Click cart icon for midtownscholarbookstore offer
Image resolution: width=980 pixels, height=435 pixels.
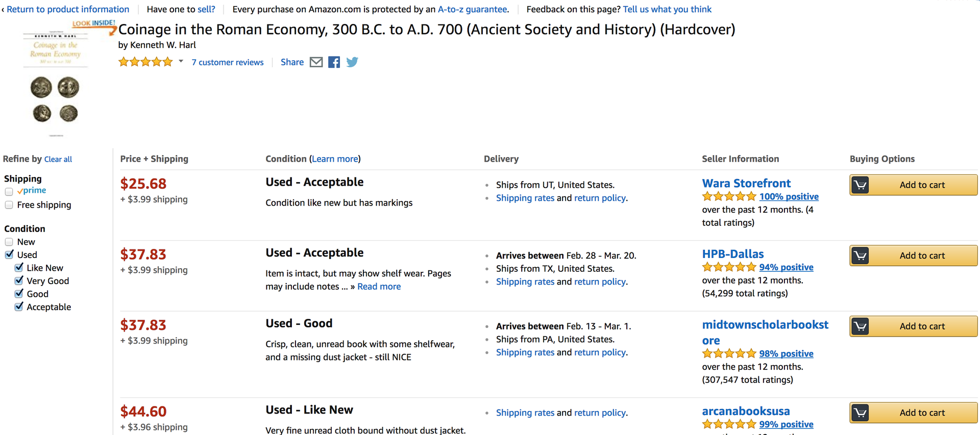[x=861, y=326]
